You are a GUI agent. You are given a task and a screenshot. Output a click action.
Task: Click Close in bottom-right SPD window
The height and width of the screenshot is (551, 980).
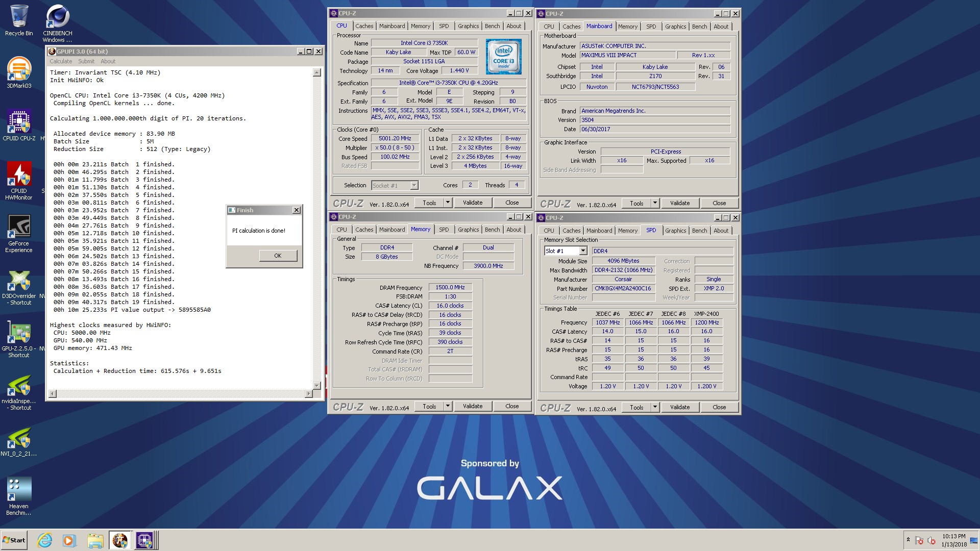click(719, 407)
